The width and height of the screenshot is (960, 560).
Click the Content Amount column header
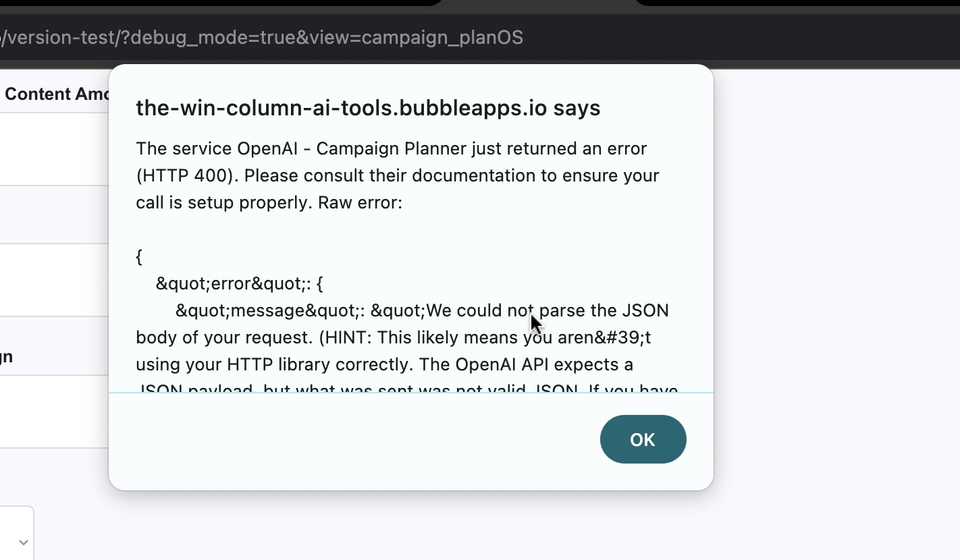pos(57,94)
